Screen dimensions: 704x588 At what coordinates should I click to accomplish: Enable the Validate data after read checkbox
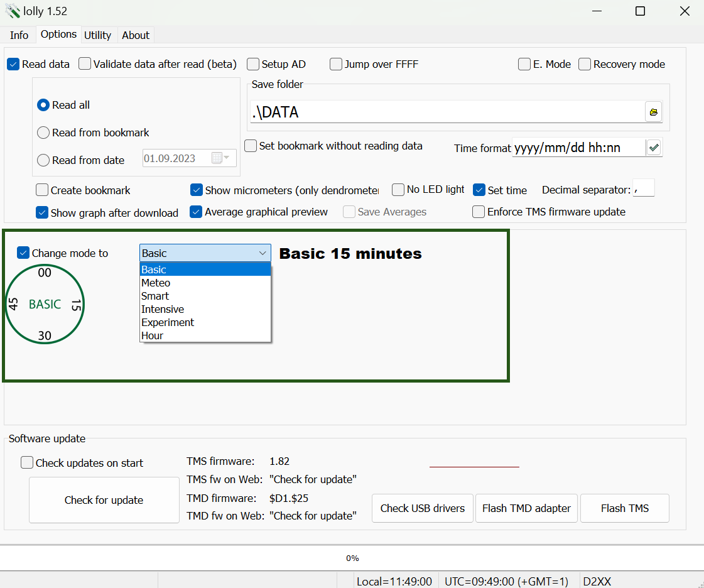point(85,64)
